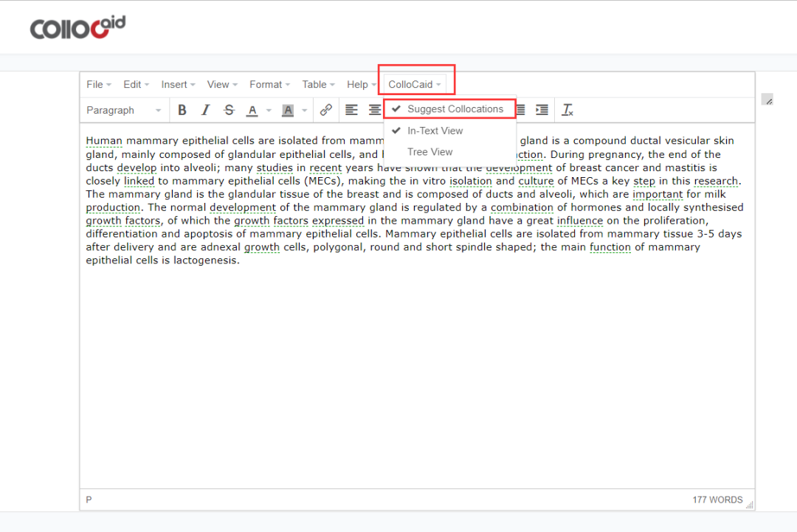
Task: Click the underlined word "culture"
Action: click(536, 182)
